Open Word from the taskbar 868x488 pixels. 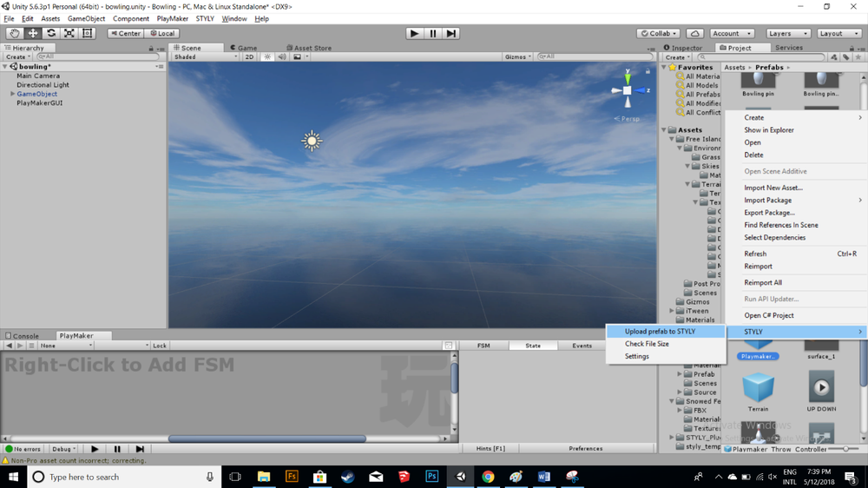(x=543, y=477)
